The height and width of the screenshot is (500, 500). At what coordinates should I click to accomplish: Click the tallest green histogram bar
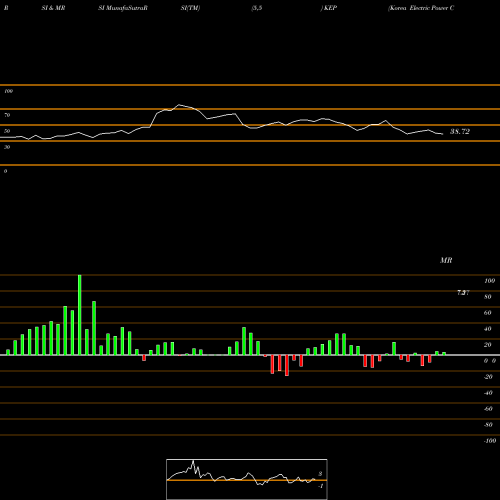(x=80, y=315)
